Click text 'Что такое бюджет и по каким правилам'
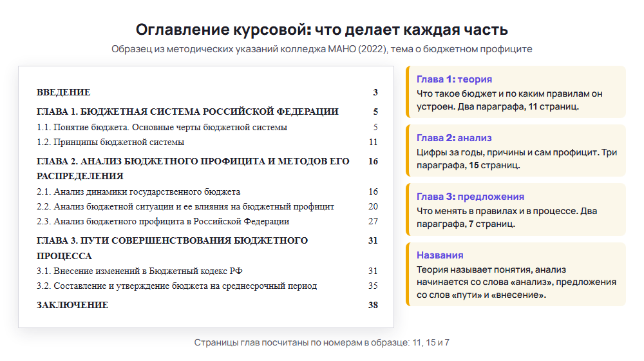This screenshot has height=361, width=644. (504, 93)
